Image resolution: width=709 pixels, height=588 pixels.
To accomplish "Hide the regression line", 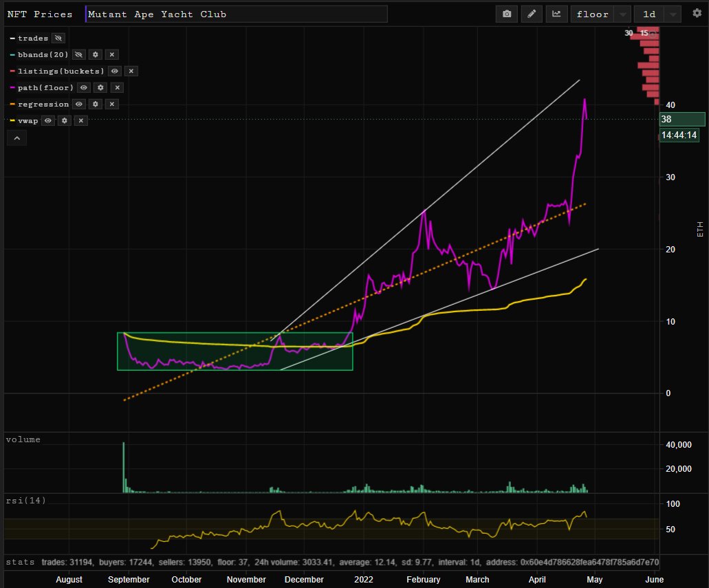I will [78, 104].
